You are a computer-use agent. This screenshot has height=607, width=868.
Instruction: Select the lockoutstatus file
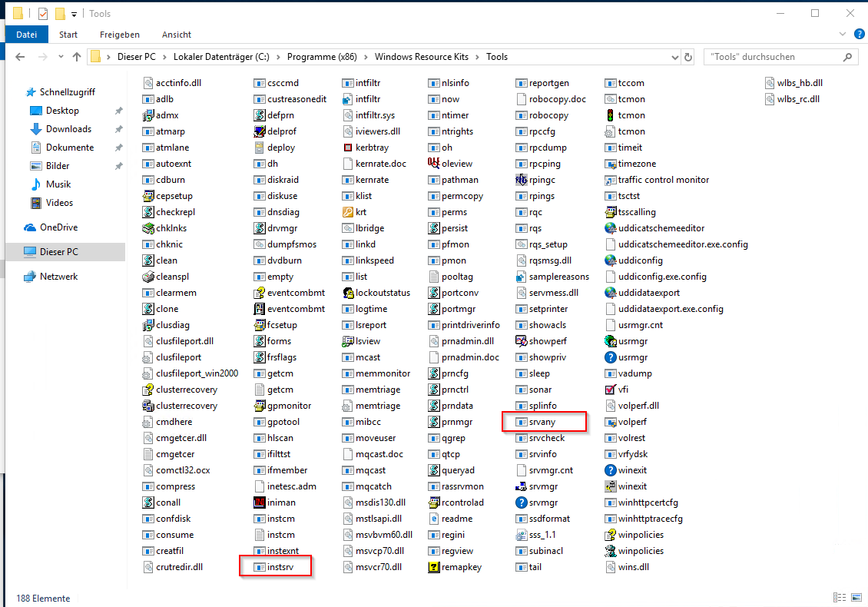(x=376, y=293)
